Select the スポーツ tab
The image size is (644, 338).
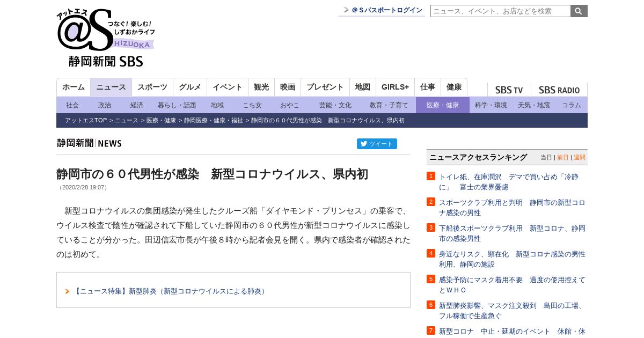[x=152, y=87]
